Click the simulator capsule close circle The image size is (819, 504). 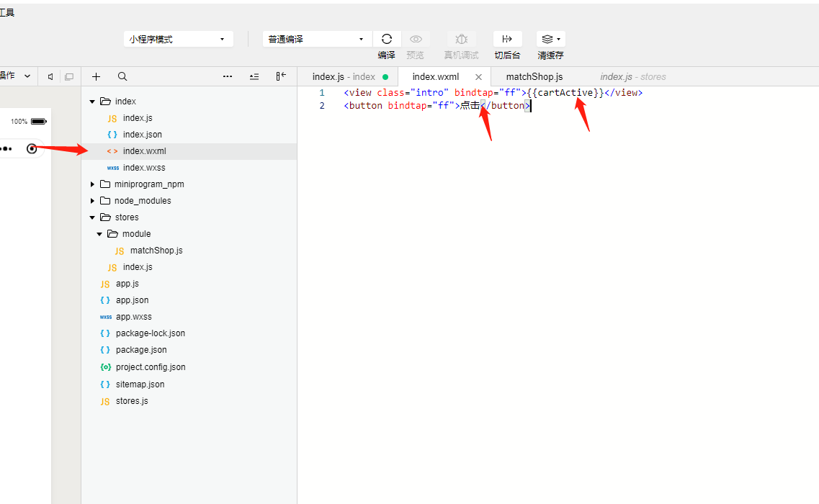[x=32, y=149]
